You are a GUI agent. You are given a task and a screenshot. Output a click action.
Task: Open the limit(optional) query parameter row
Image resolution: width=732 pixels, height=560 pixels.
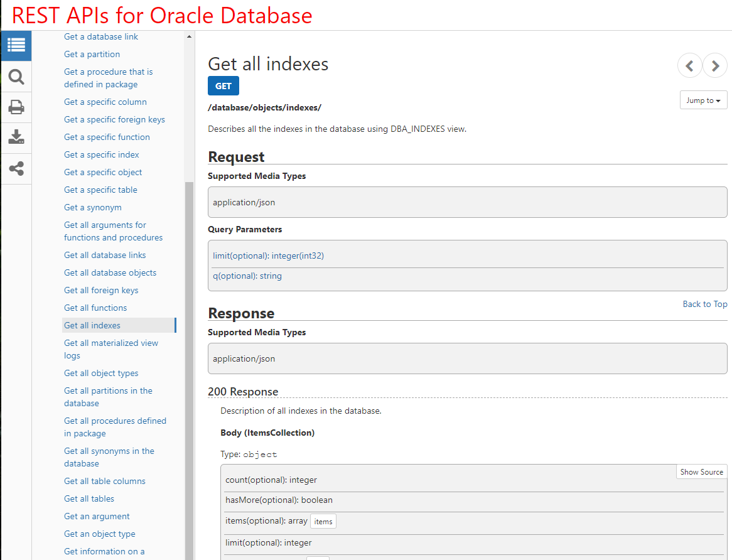468,256
